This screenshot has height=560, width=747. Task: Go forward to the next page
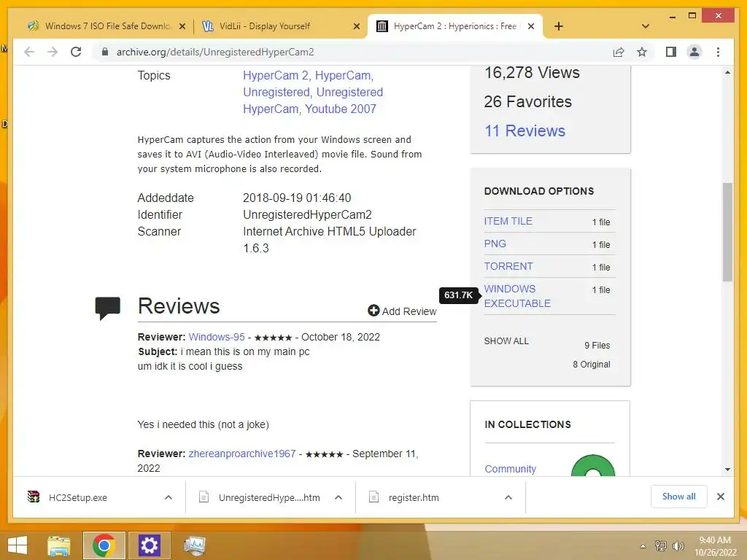tap(53, 52)
